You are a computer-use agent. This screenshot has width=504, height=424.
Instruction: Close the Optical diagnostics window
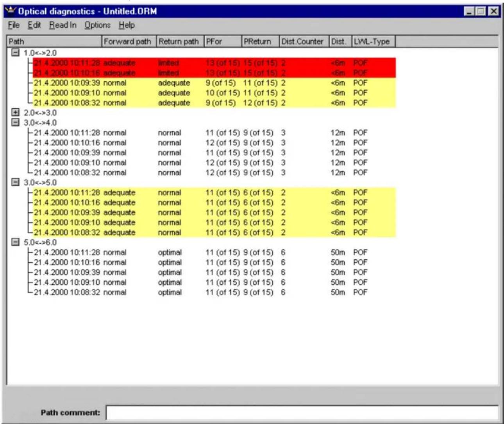[x=494, y=11]
